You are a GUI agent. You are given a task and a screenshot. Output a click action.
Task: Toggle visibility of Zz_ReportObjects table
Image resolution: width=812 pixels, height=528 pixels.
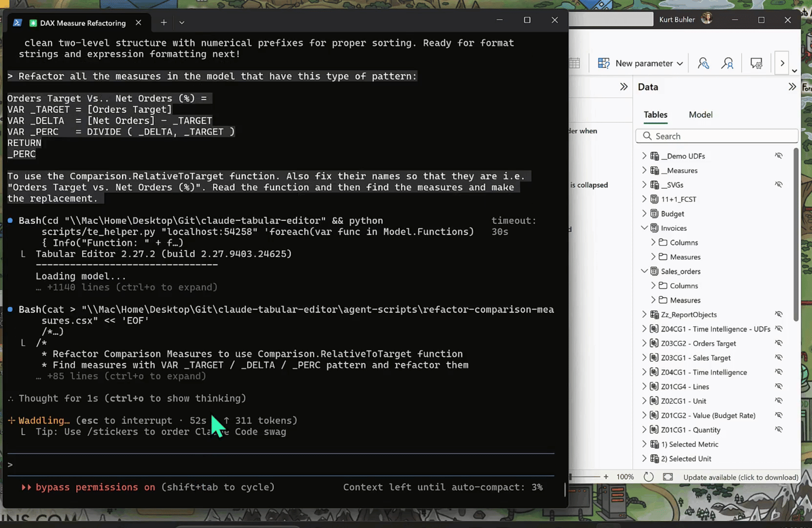point(779,314)
